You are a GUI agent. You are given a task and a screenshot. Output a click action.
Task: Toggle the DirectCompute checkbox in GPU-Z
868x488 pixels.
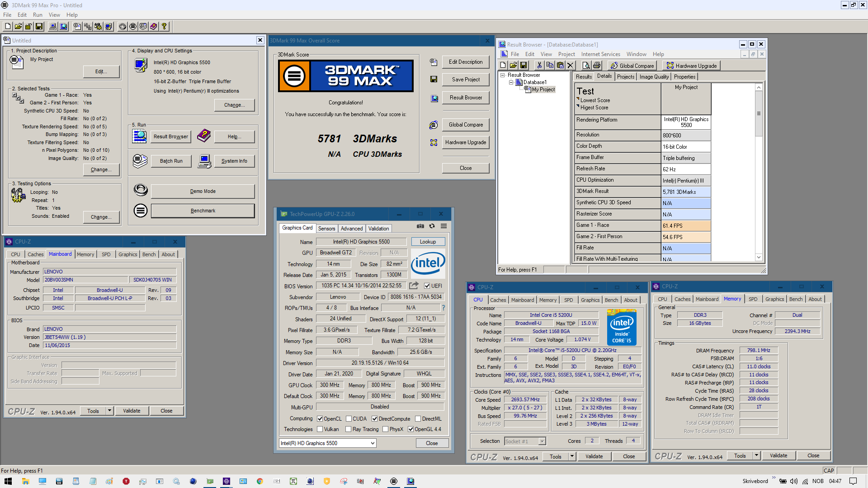pyautogui.click(x=374, y=419)
